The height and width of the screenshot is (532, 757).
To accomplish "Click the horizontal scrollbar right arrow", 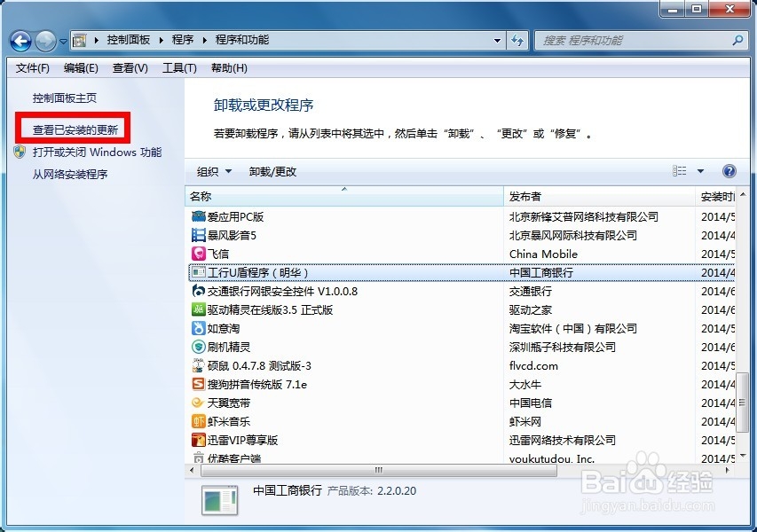I will tap(728, 470).
